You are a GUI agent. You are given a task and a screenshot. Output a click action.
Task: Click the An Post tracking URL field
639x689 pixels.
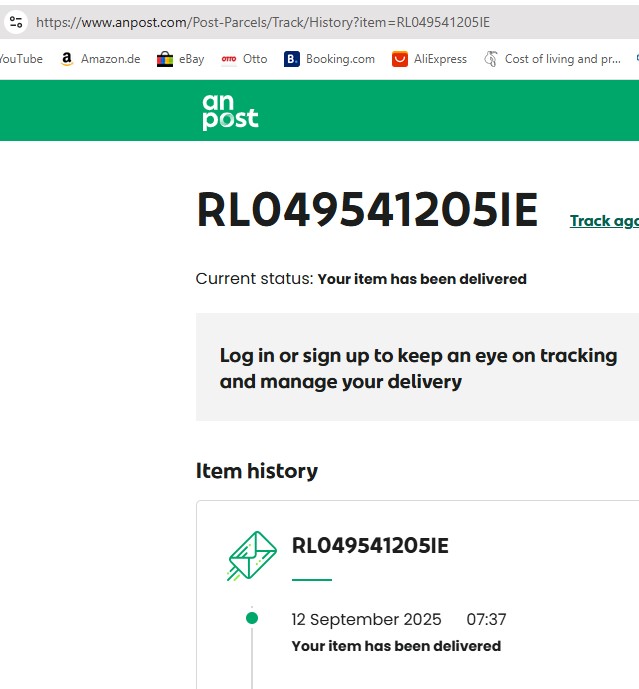click(262, 22)
